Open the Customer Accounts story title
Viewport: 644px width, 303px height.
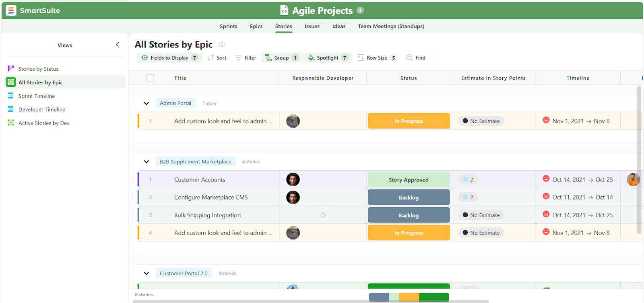point(200,179)
